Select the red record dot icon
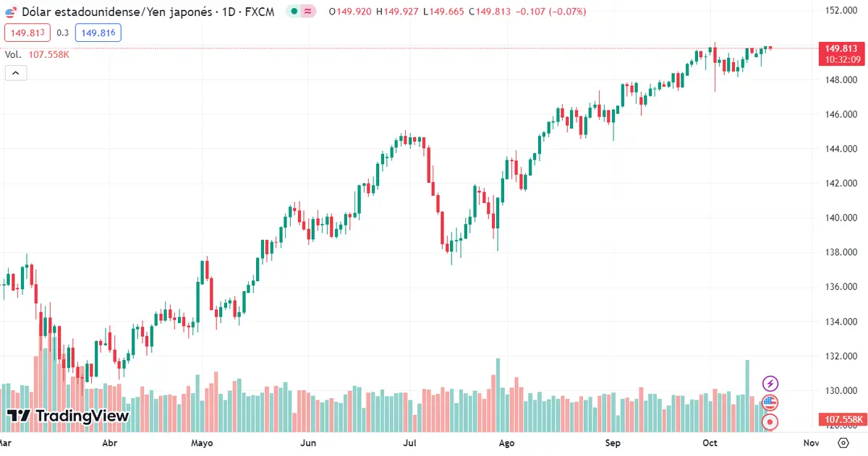This screenshot has height=456, width=868. 770,421
